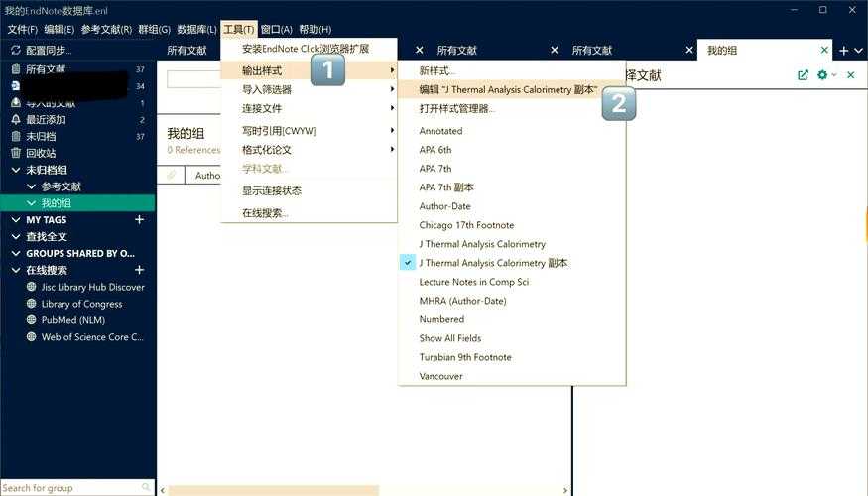Image resolution: width=868 pixels, height=496 pixels.
Task: Open the 写时引用[CWYW] submenu
Action: point(309,131)
